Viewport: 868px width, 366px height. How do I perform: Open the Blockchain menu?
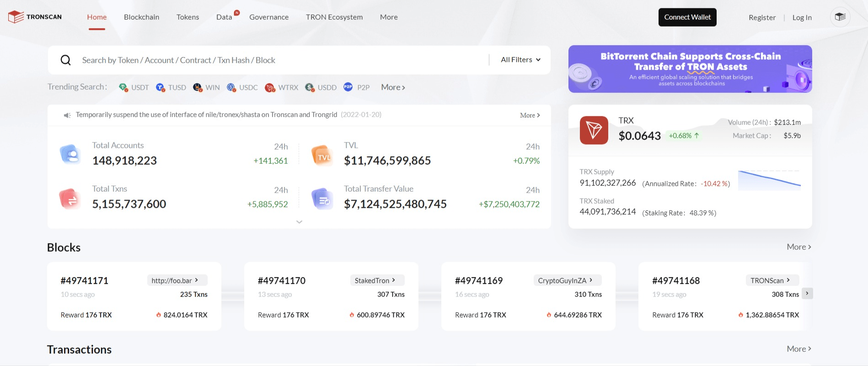click(142, 17)
